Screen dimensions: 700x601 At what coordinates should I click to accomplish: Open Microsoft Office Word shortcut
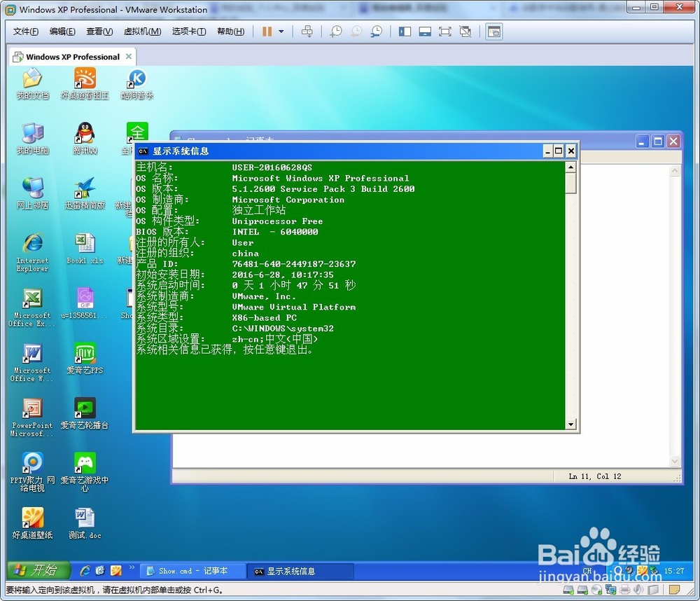(33, 363)
